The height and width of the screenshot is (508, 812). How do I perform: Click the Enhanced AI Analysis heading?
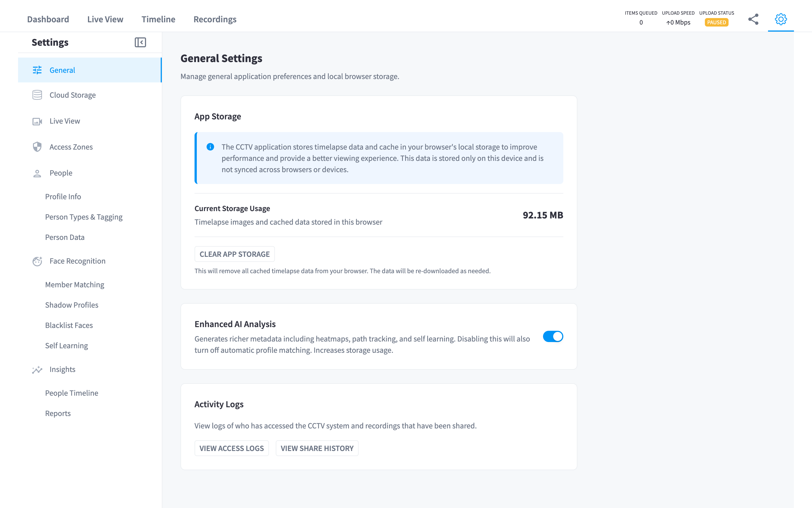point(235,324)
